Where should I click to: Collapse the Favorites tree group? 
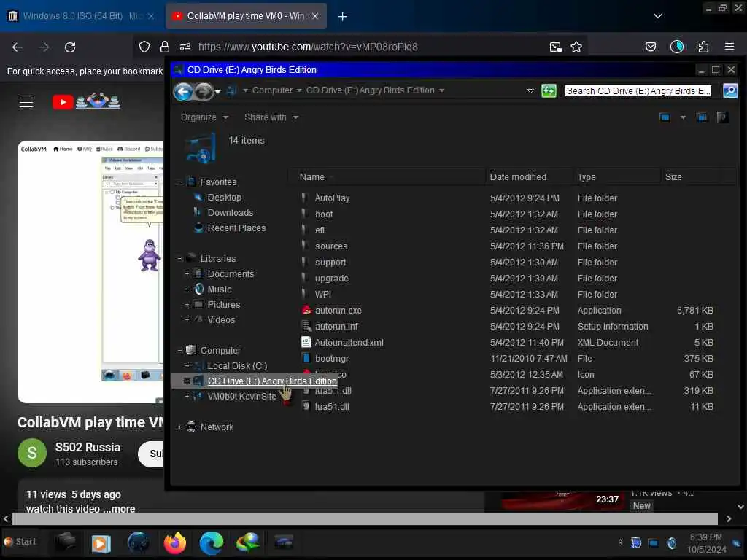(179, 182)
